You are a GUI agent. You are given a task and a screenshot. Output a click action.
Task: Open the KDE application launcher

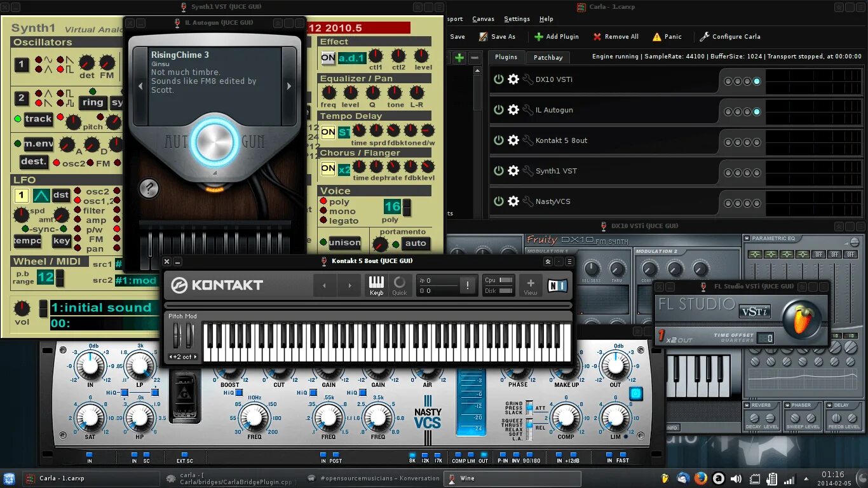(9, 478)
